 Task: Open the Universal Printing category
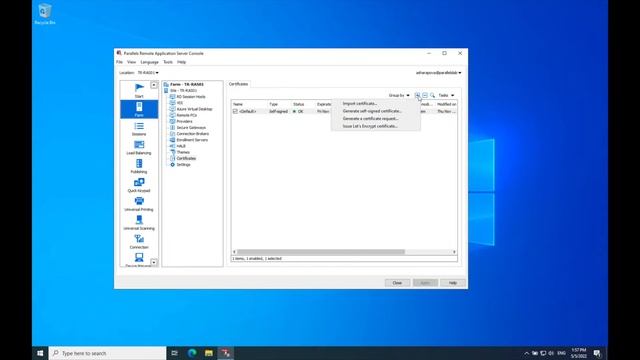(139, 204)
